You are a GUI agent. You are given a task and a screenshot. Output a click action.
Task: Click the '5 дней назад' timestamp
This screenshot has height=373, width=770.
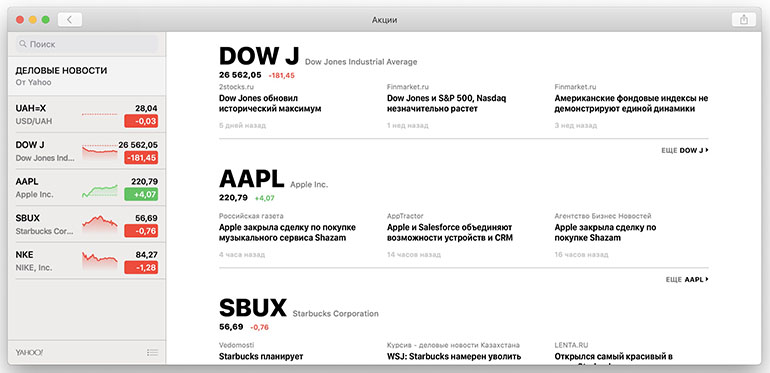tap(242, 126)
